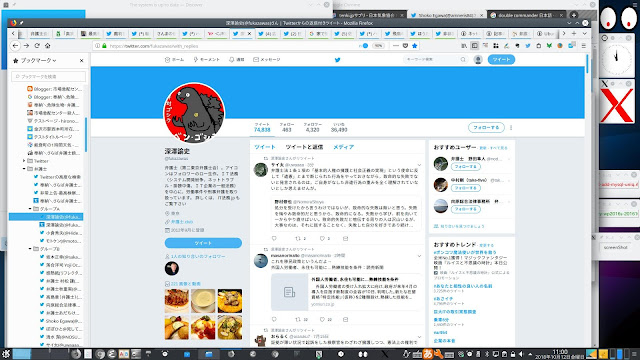
Task: Open new tab with Firefox plus icon
Action: pos(574,33)
